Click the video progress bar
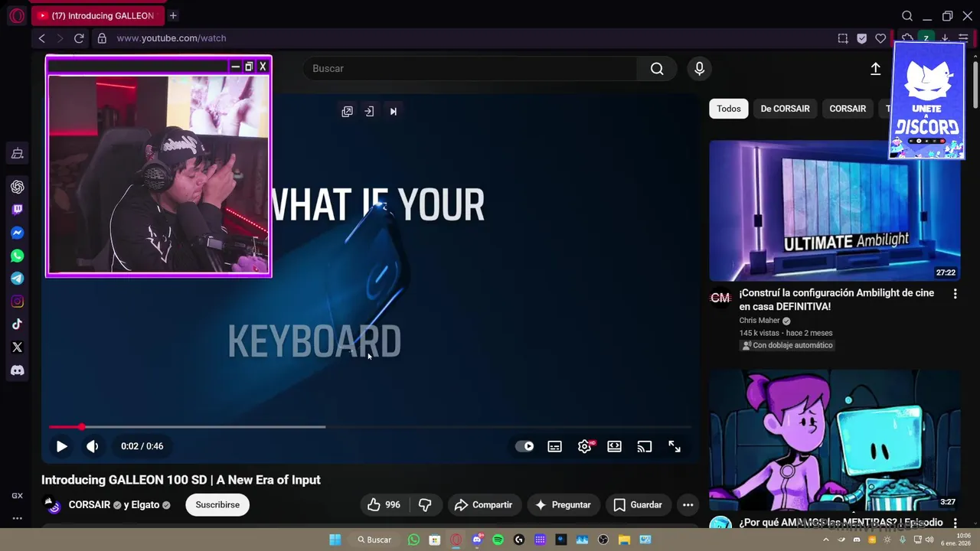The image size is (980, 551). click(370, 427)
